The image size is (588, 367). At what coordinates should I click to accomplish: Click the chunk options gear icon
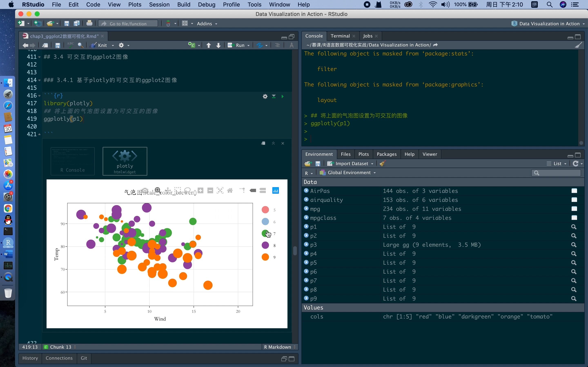[x=265, y=96]
